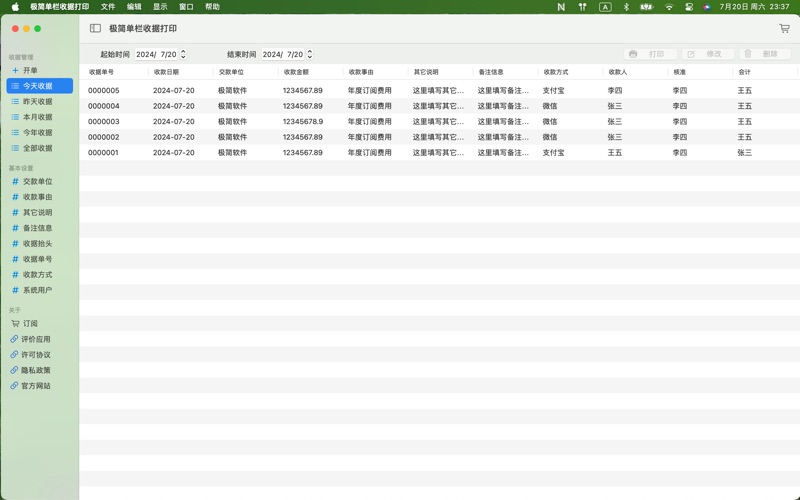Click the 起始时间 date field
Viewport: 800px width, 500px height.
[156, 54]
